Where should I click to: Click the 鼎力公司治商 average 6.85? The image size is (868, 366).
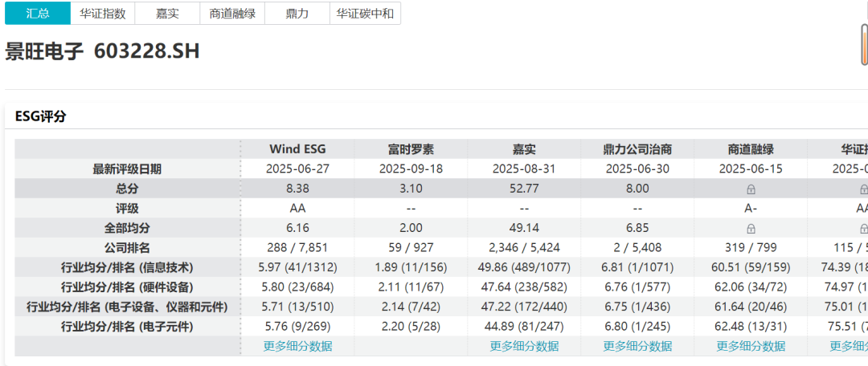[637, 228]
